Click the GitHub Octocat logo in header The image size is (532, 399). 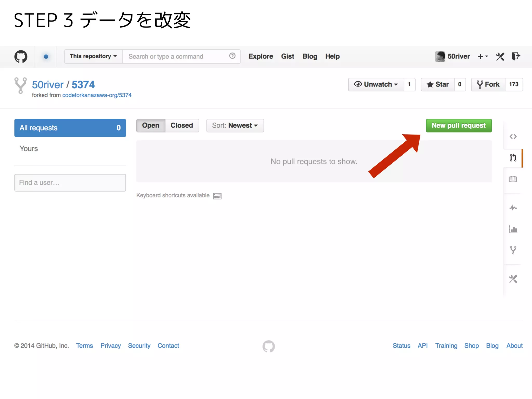point(21,56)
